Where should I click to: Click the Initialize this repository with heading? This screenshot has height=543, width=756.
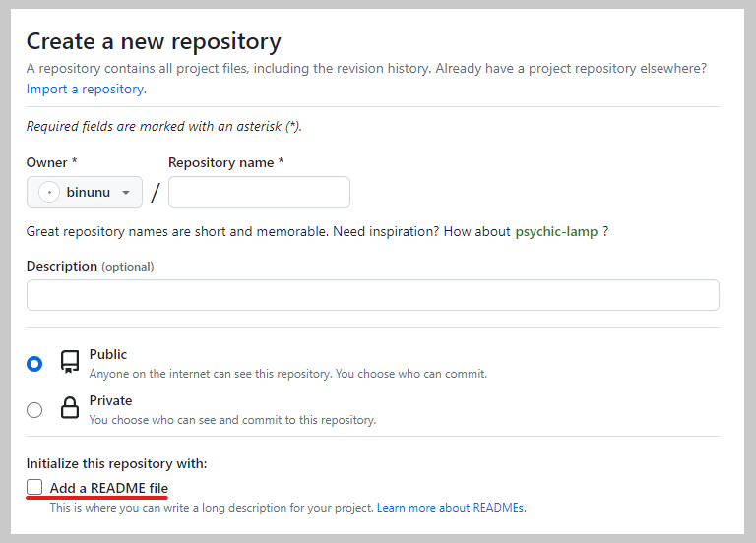click(x=116, y=463)
